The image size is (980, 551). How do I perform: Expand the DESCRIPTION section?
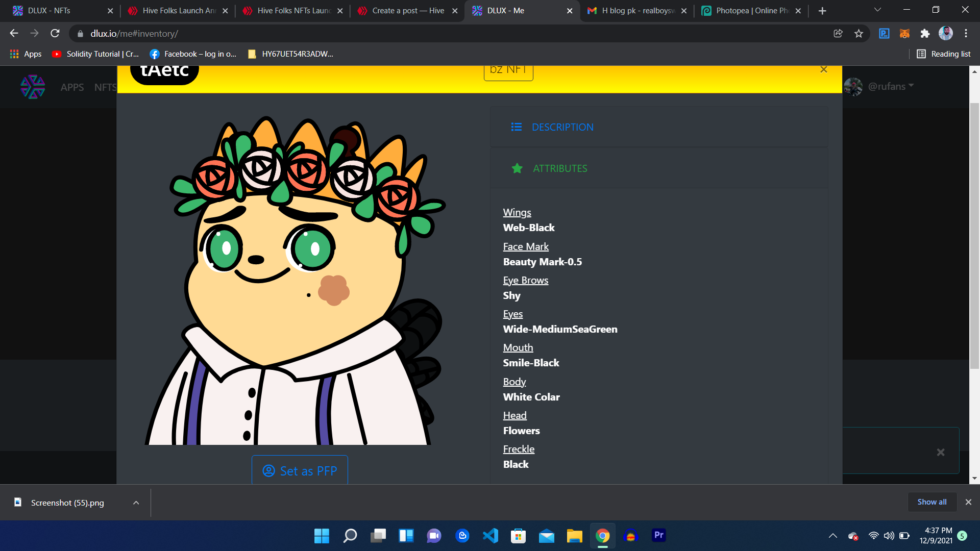659,127
